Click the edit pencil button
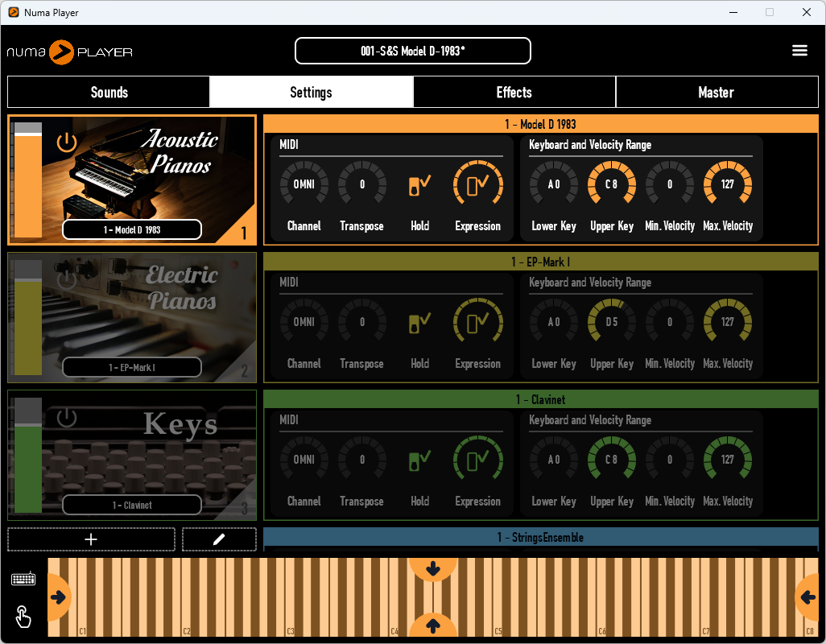The height and width of the screenshot is (644, 826). 219,539
